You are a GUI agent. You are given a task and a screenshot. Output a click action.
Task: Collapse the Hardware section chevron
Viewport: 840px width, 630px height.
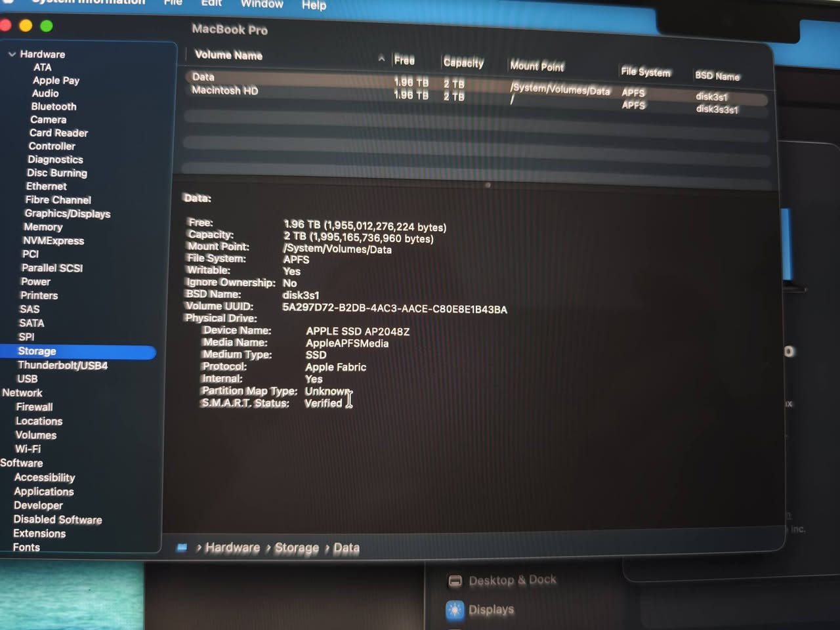pos(12,54)
